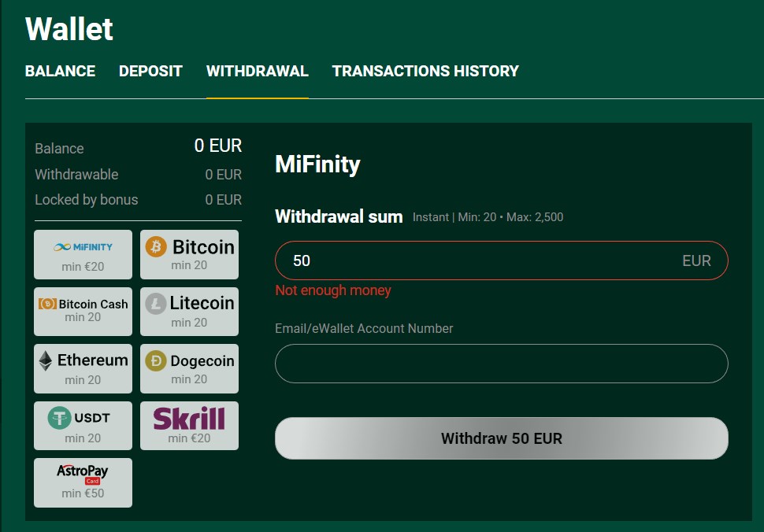
Task: Choose the Ethereum payment tile
Action: [x=83, y=368]
